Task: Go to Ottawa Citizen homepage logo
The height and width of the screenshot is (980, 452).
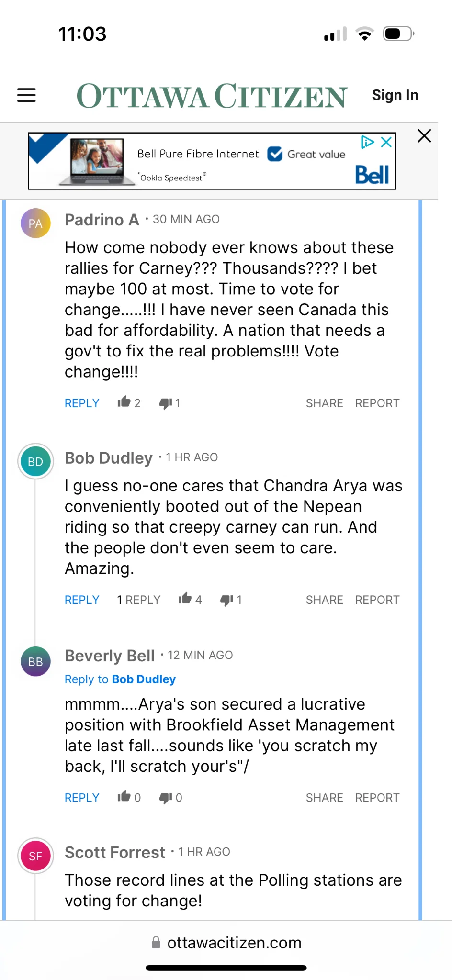Action: tap(212, 96)
